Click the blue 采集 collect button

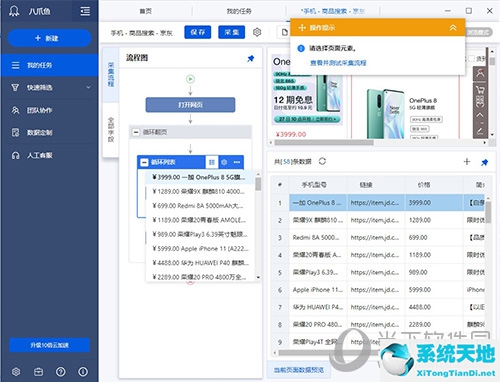232,32
